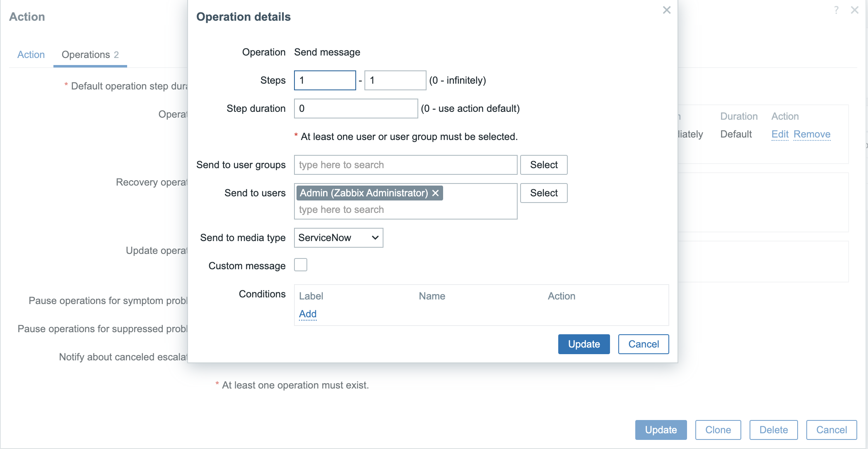Click Select next to user groups
This screenshot has height=449, width=868.
[543, 165]
